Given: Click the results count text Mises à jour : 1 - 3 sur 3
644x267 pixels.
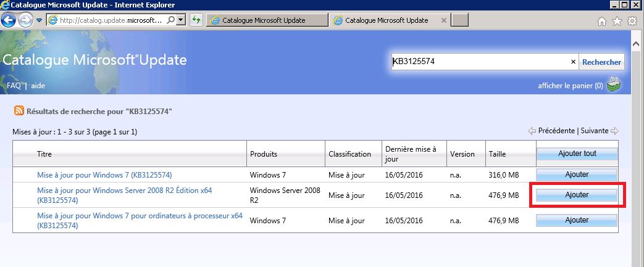Looking at the screenshot, I should coord(75,132).
